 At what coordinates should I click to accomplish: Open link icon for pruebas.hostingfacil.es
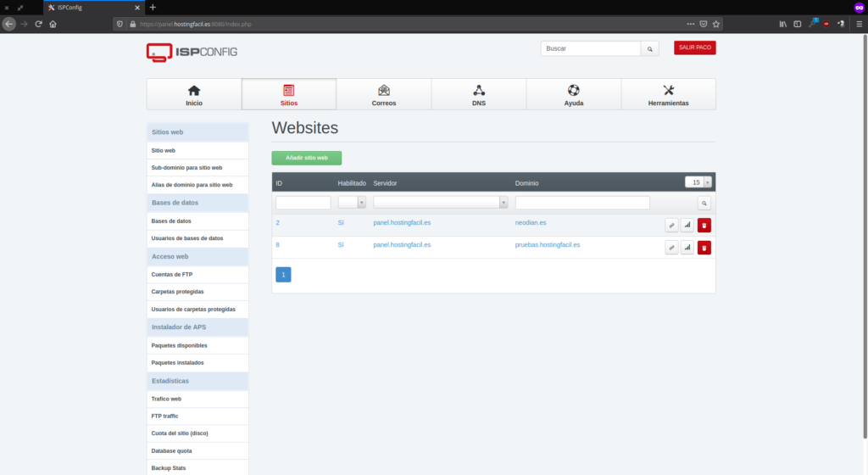pos(671,248)
